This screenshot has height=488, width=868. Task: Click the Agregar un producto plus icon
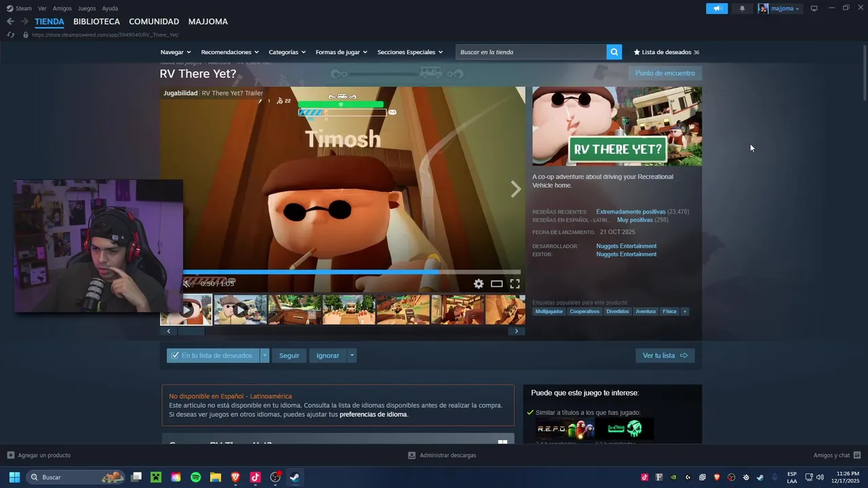(10, 455)
